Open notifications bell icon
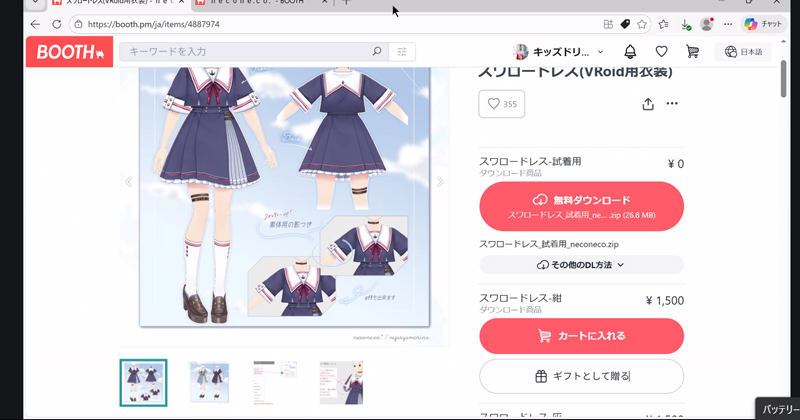800x420 pixels. click(x=630, y=52)
